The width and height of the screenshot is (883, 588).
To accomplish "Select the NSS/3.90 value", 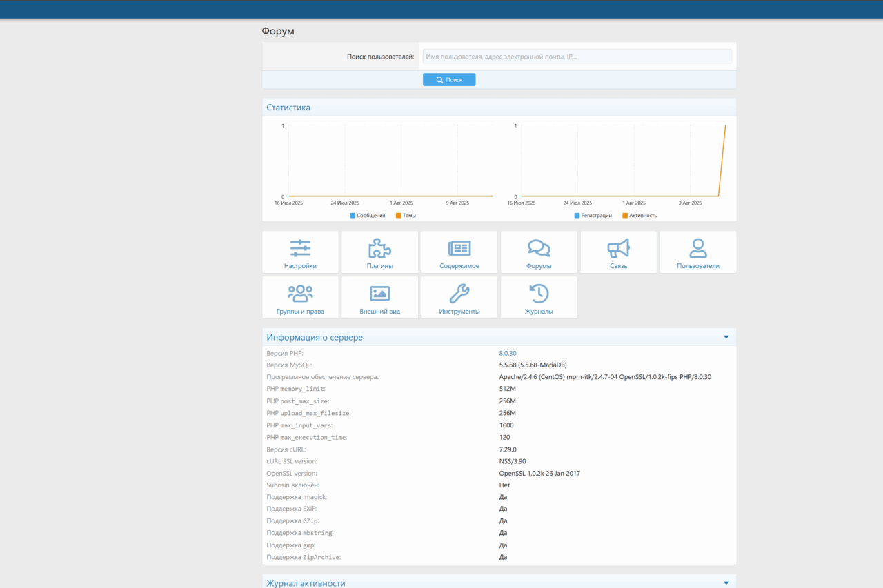I will tap(513, 461).
